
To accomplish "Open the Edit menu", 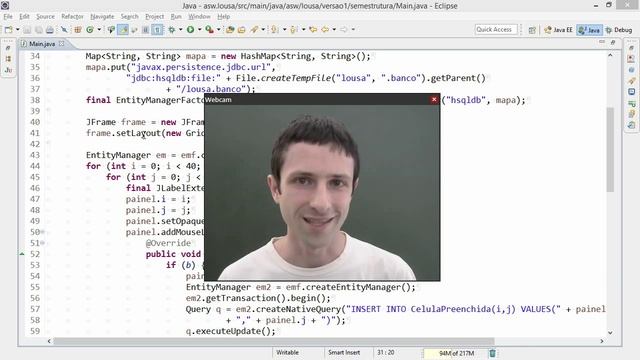I will (x=24, y=17).
